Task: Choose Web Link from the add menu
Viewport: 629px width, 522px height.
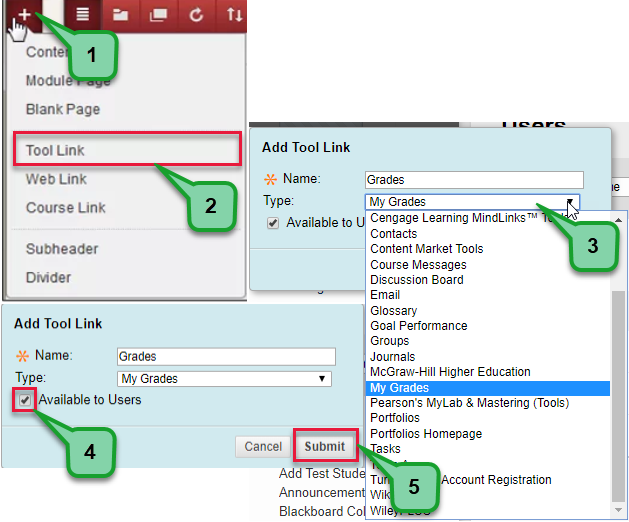Action: pos(56,179)
